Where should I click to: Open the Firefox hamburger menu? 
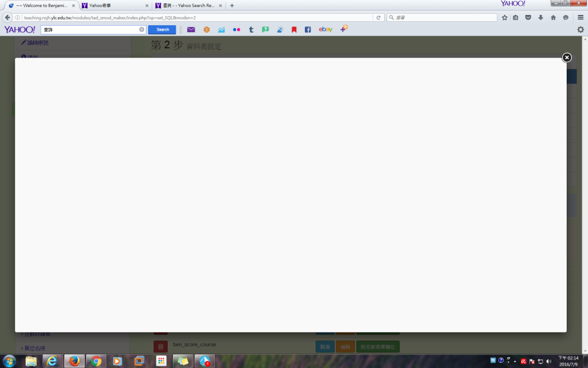coord(581,18)
